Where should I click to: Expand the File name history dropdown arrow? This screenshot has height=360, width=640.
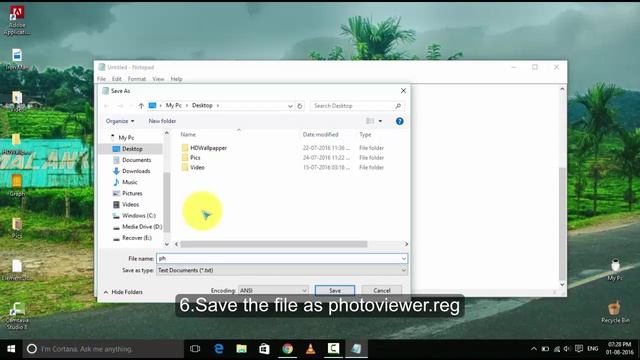coord(403,258)
